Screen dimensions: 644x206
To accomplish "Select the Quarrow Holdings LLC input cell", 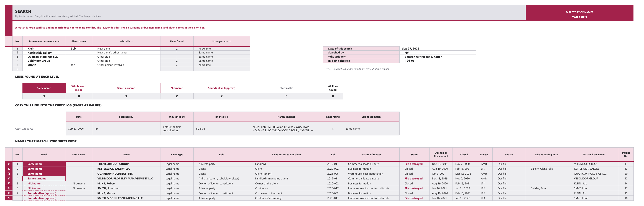I will coord(44,57).
